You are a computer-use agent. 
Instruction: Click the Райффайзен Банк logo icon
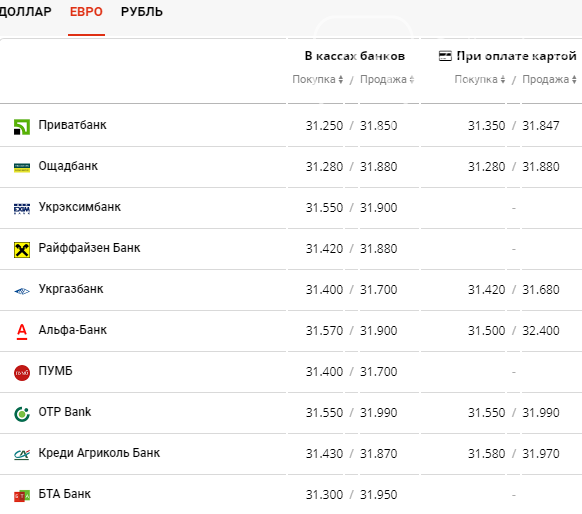coord(22,250)
